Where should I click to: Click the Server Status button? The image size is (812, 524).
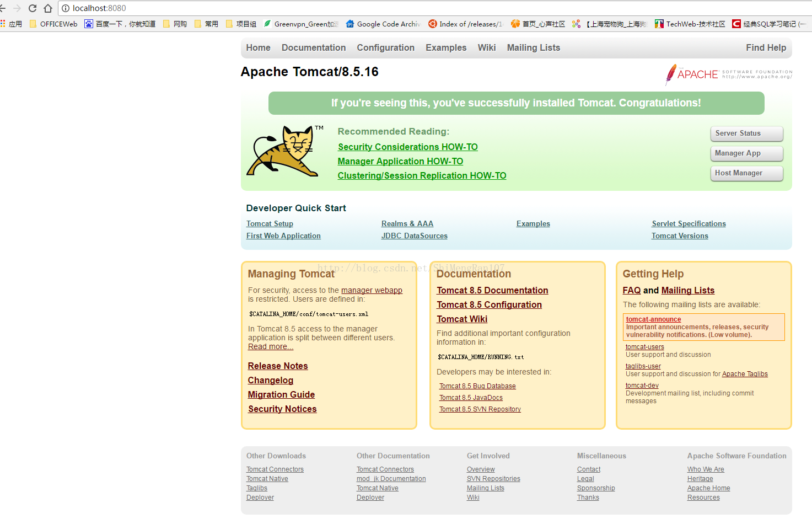point(747,133)
